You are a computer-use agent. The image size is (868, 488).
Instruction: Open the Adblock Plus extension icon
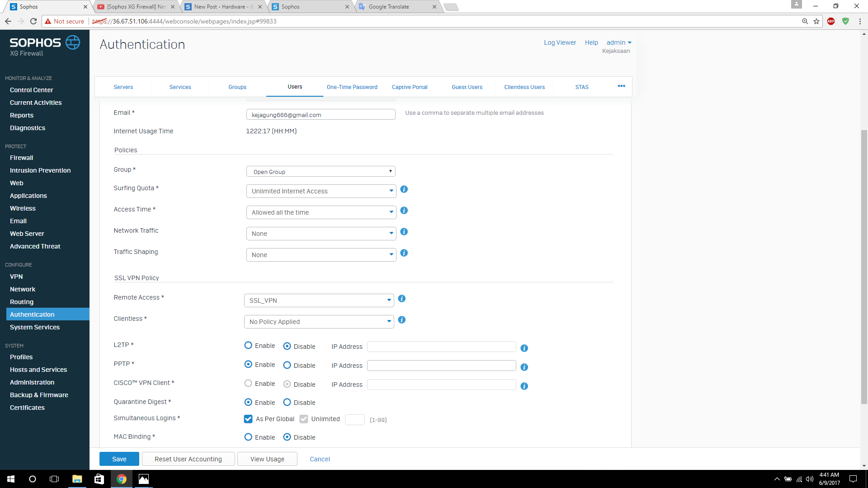pyautogui.click(x=831, y=21)
